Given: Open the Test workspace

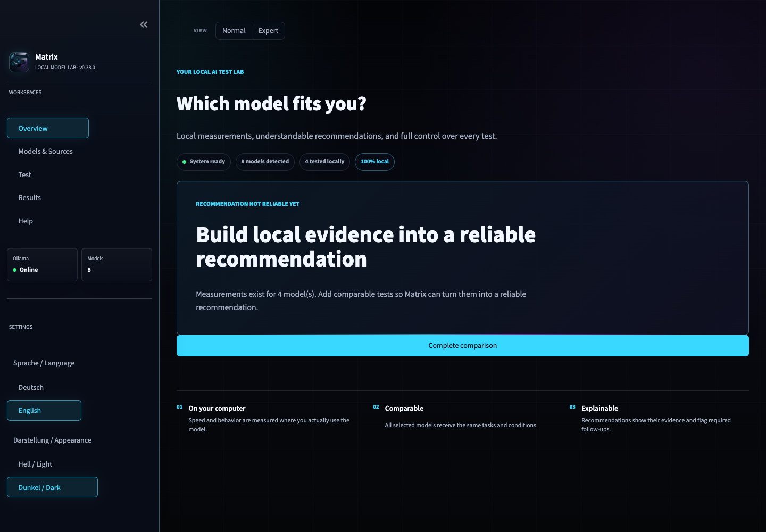Looking at the screenshot, I should pyautogui.click(x=24, y=175).
